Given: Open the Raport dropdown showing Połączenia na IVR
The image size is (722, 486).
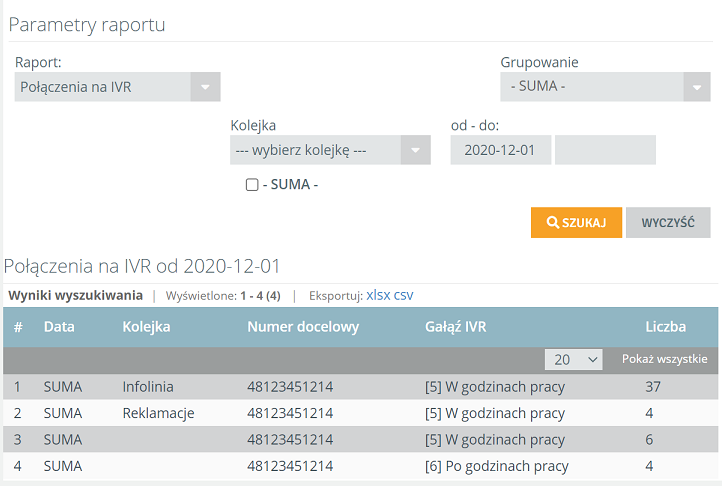Looking at the screenshot, I should pyautogui.click(x=117, y=87).
